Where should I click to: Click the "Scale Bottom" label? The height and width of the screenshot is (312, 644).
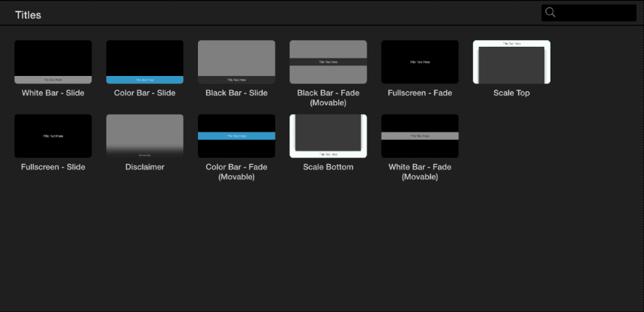point(328,167)
